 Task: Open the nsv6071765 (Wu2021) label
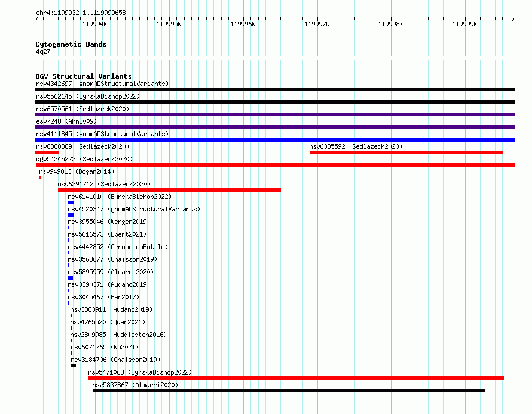click(105, 347)
